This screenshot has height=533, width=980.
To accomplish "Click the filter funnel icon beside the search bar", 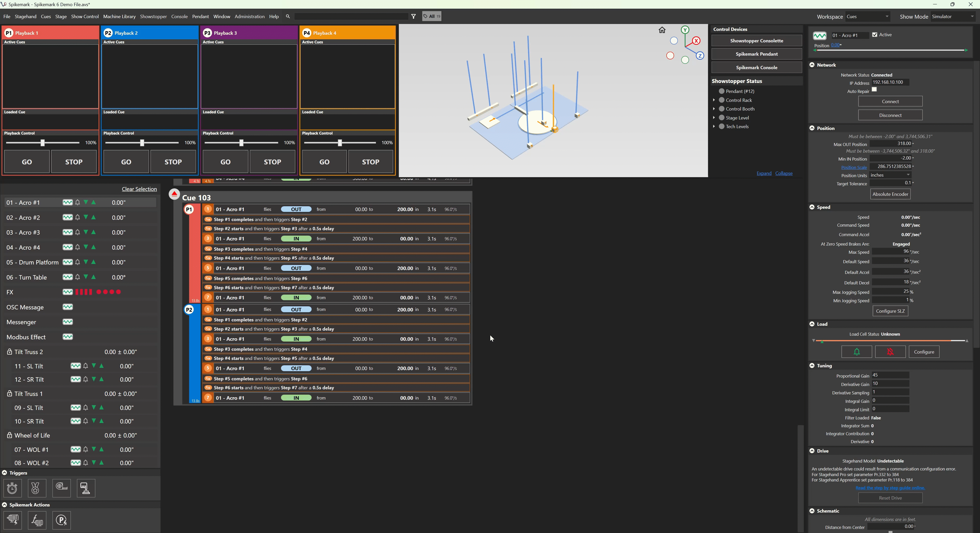I will pyautogui.click(x=413, y=16).
